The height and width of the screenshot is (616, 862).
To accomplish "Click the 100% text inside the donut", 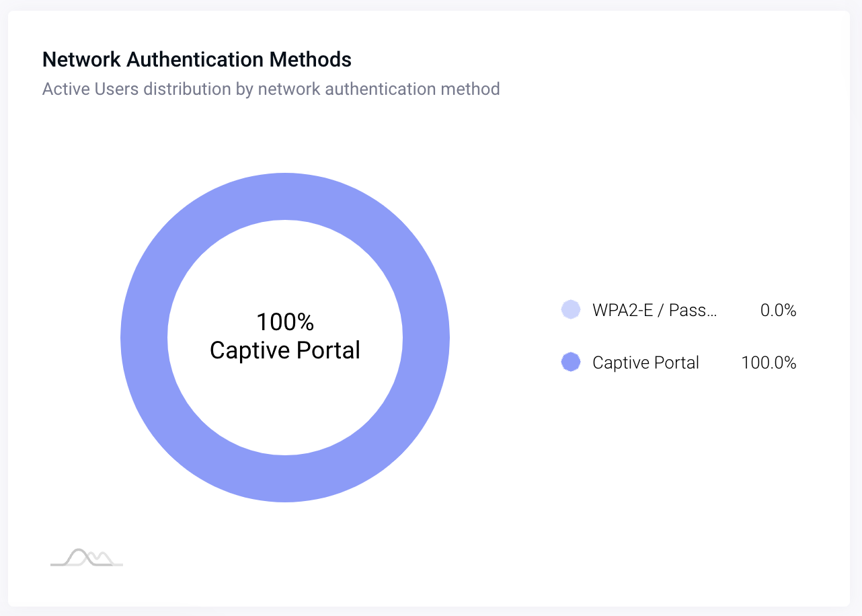I will point(285,322).
